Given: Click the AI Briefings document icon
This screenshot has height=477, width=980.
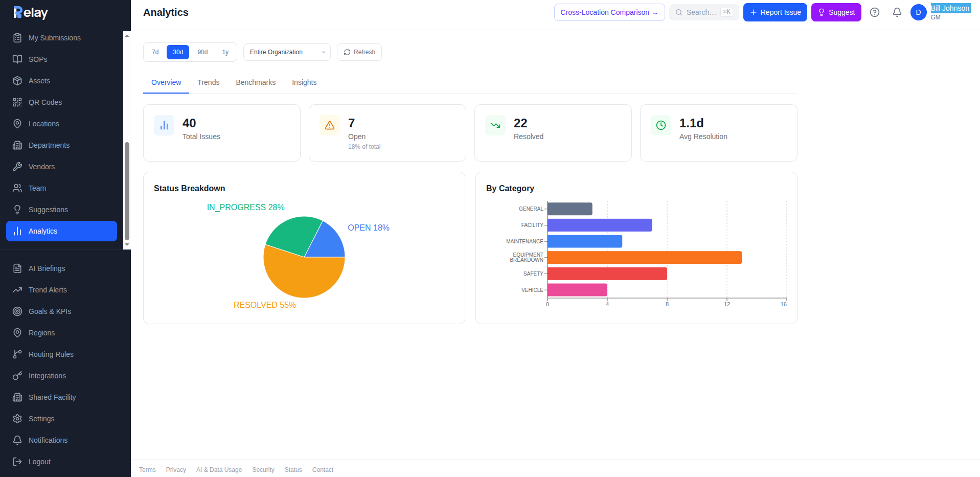Looking at the screenshot, I should [17, 268].
